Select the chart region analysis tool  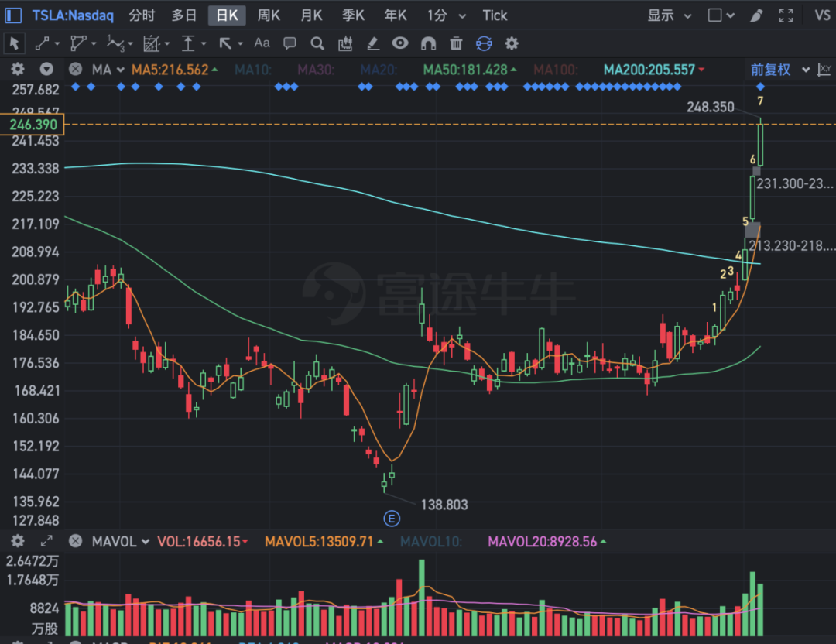pos(152,43)
